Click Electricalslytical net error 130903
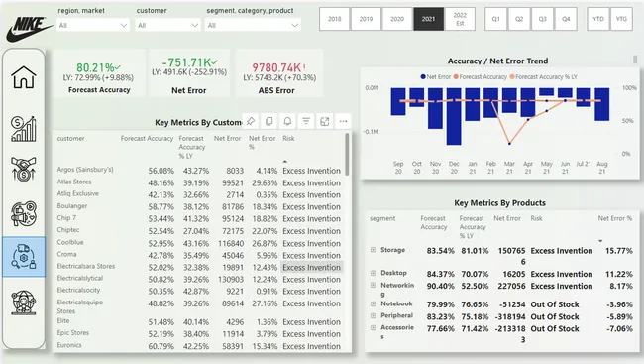Viewport: 644px width, 364px height. 231,280
